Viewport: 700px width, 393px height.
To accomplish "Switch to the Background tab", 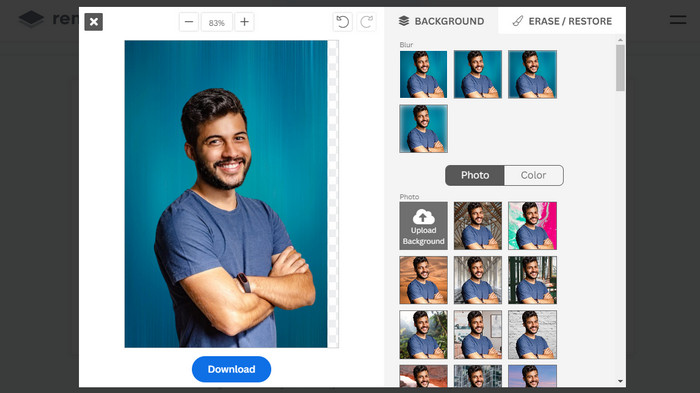I will [x=441, y=21].
